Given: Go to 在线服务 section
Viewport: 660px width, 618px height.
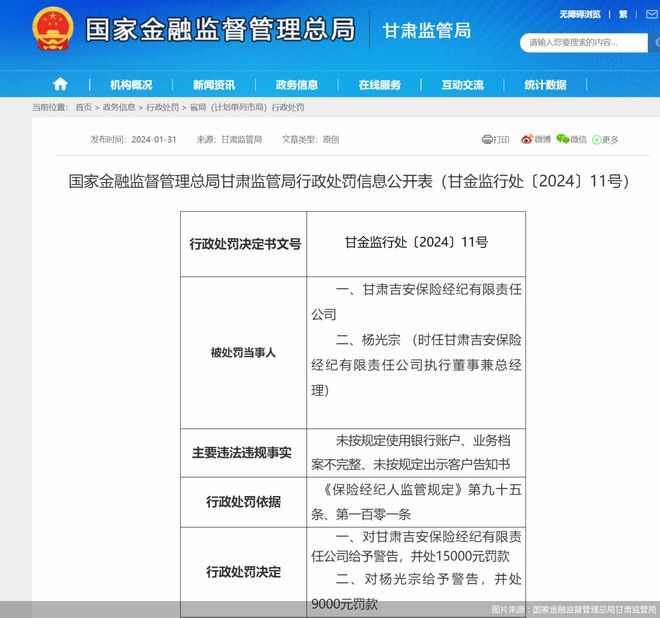Looking at the screenshot, I should click(380, 85).
